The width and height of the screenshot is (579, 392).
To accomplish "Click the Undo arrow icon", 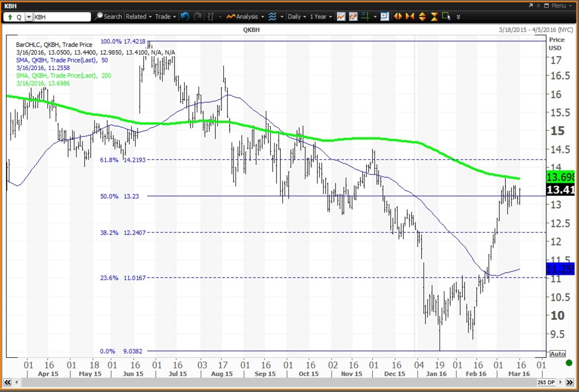I will tap(185, 16).
